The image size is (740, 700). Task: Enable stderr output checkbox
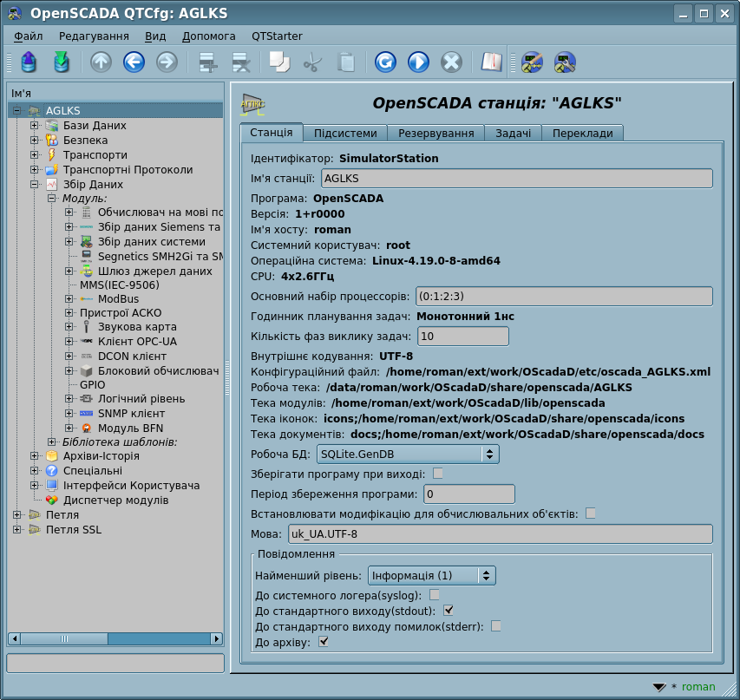(496, 626)
